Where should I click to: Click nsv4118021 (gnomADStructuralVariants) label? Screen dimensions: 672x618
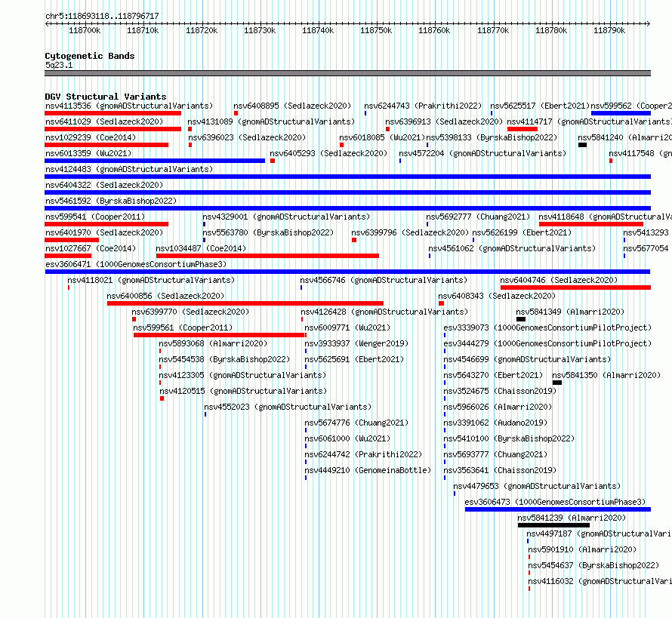click(x=151, y=280)
